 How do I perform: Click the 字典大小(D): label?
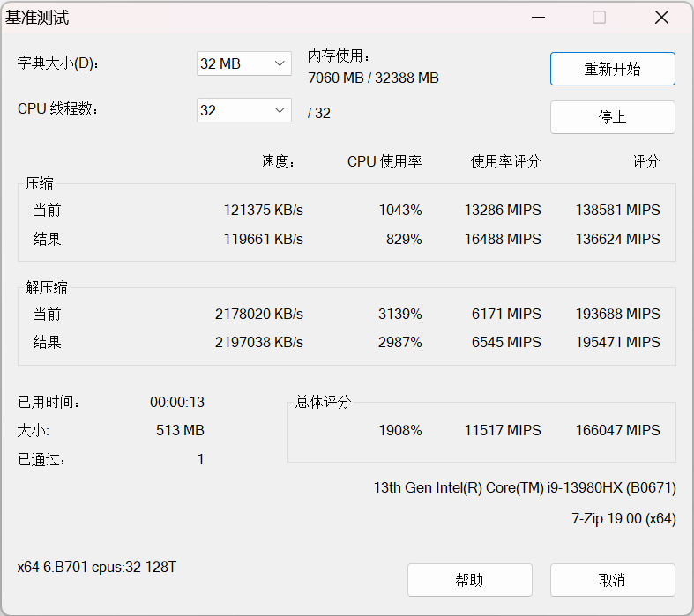click(x=59, y=63)
